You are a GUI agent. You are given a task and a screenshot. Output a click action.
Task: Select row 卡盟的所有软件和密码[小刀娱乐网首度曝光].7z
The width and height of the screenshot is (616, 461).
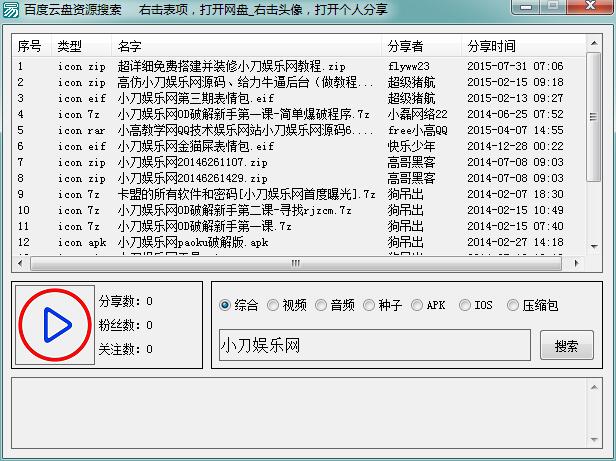(x=299, y=194)
